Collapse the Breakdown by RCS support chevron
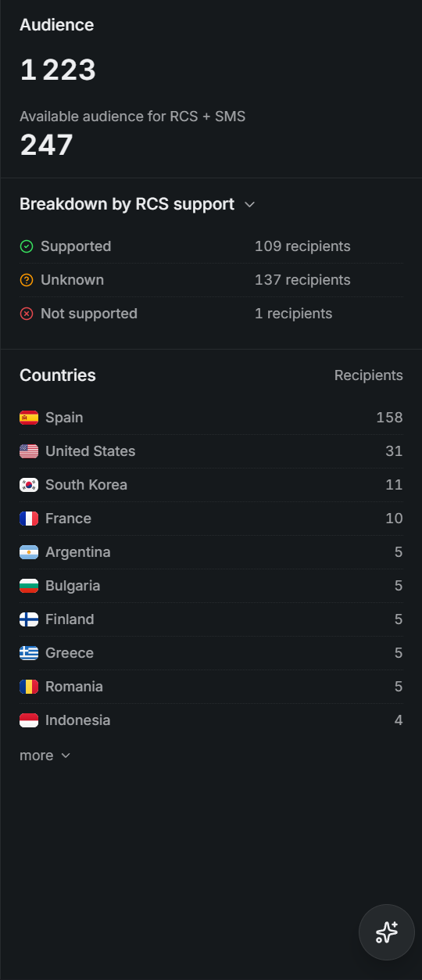Viewport: 422px width, 980px height. tap(250, 205)
